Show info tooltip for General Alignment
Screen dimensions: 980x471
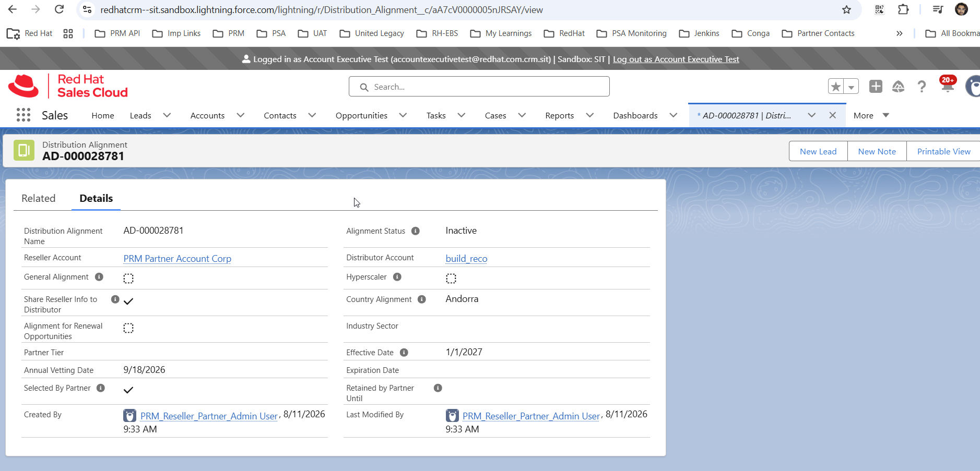[x=99, y=277]
